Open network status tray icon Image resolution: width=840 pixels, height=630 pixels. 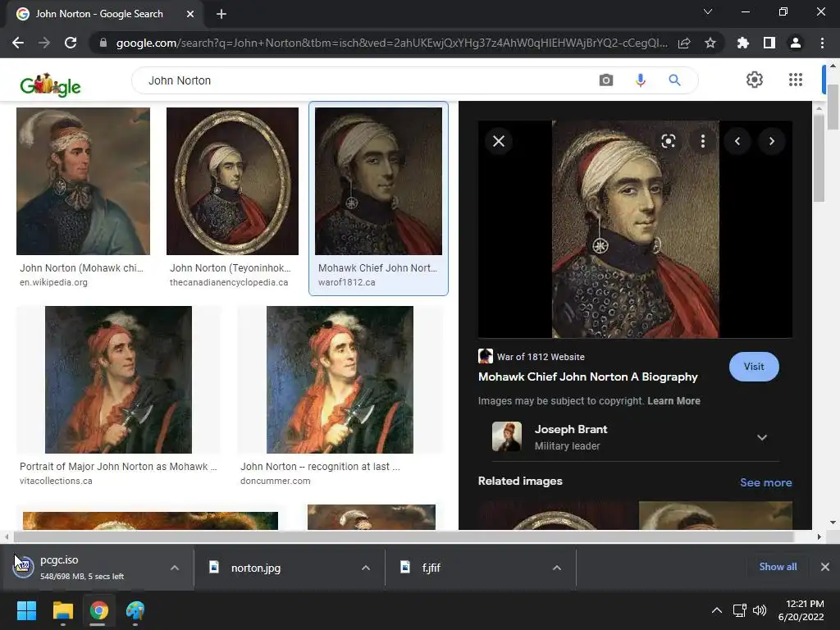click(x=740, y=610)
